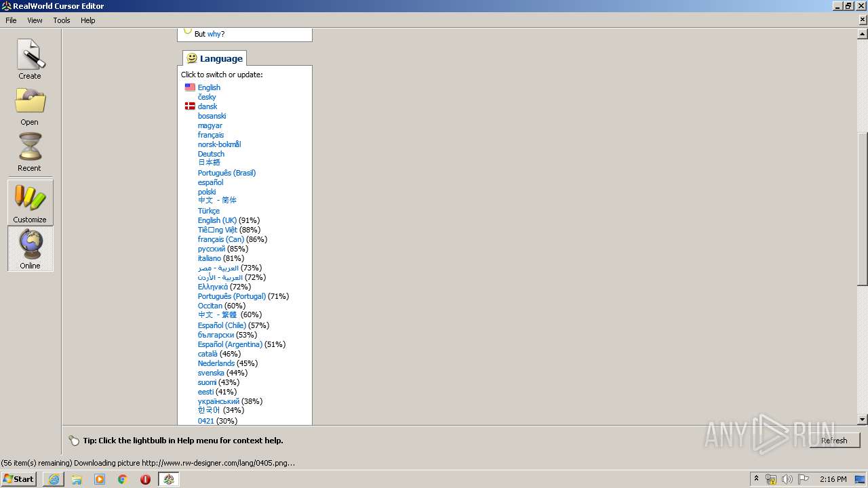This screenshot has width=868, height=488.
Task: Switch language to Português (Portugal)
Action: point(232,296)
